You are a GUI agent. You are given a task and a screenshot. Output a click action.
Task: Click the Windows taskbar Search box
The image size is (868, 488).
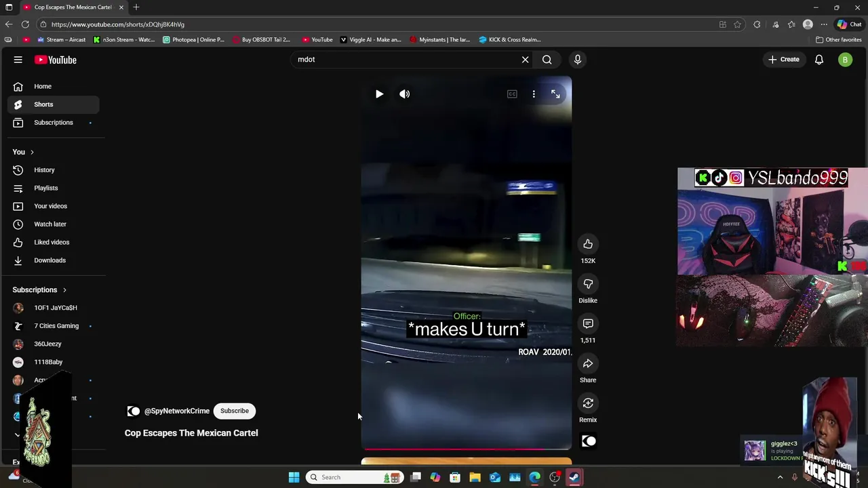point(354,477)
